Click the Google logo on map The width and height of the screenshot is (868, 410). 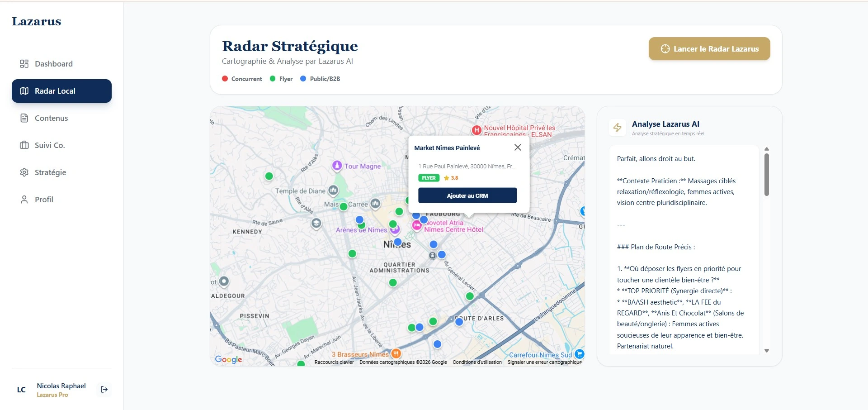point(229,359)
